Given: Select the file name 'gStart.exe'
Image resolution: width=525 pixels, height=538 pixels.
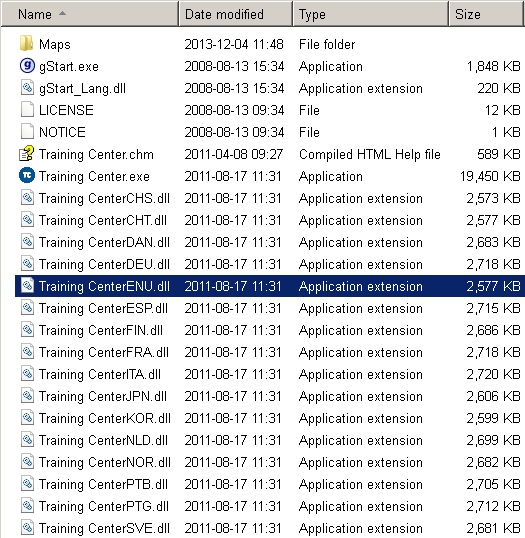Looking at the screenshot, I should (x=69, y=67).
